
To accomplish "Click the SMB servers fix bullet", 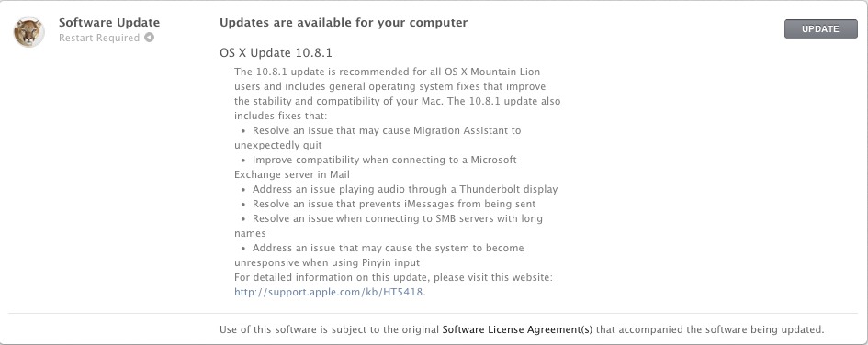I will click(388, 226).
